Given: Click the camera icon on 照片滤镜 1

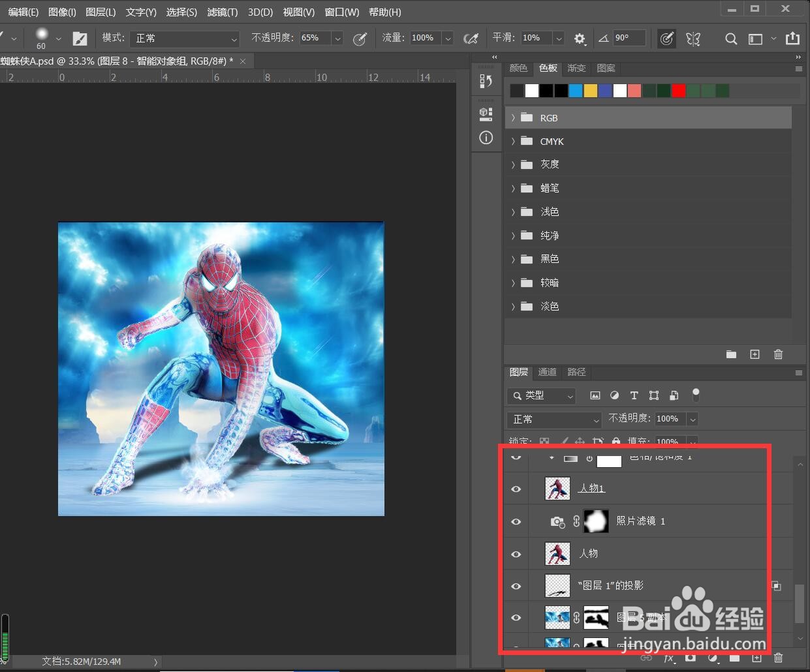Looking at the screenshot, I should coord(557,521).
